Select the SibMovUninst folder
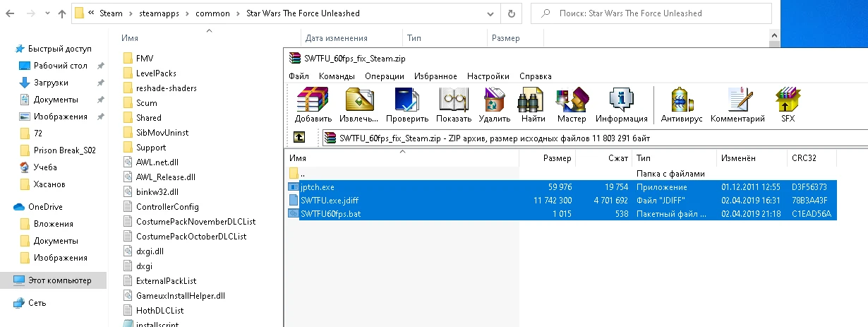This screenshot has height=327, width=868. click(x=155, y=132)
